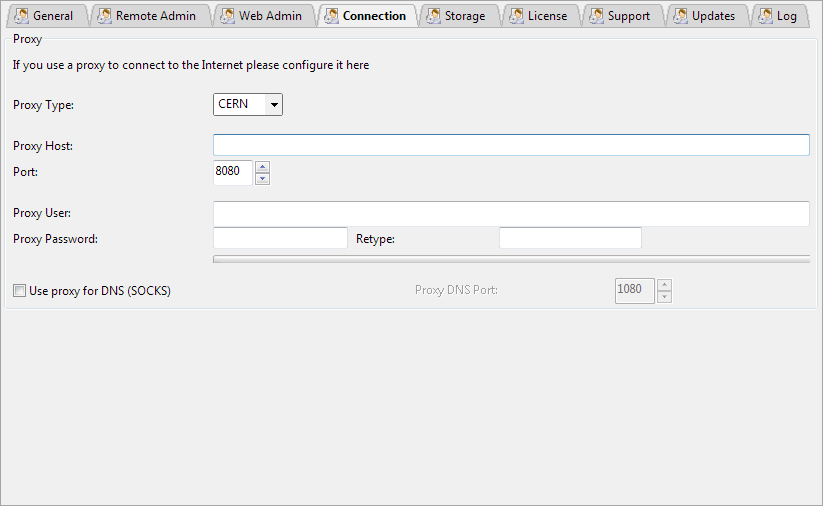Screen dimensions: 823x506
Task: Switch to the Connection tab
Action: [374, 16]
